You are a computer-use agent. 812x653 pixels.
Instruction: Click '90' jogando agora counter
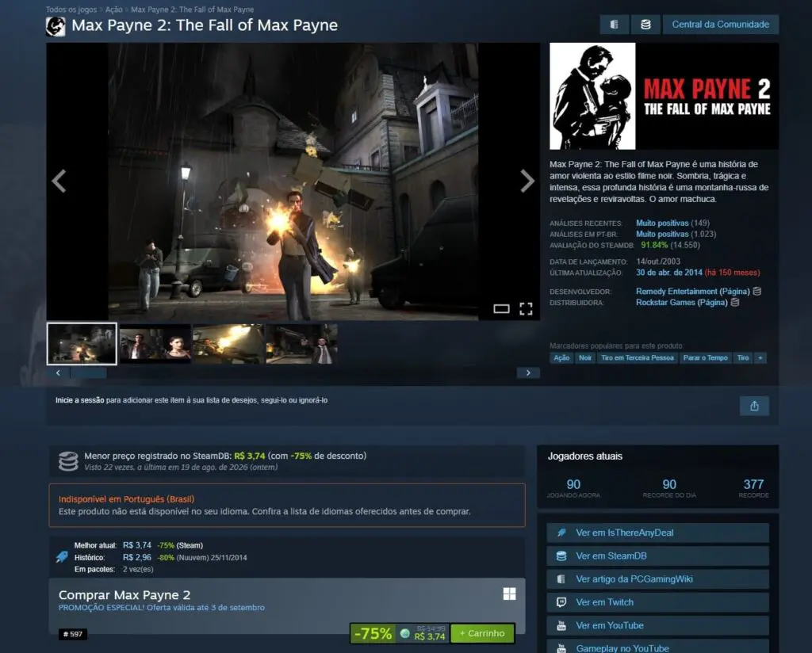coord(573,484)
